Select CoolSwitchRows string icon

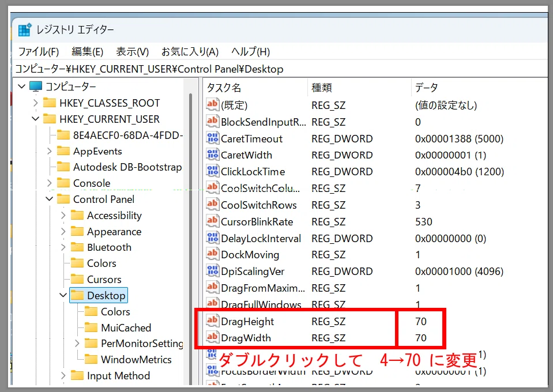tap(212, 204)
